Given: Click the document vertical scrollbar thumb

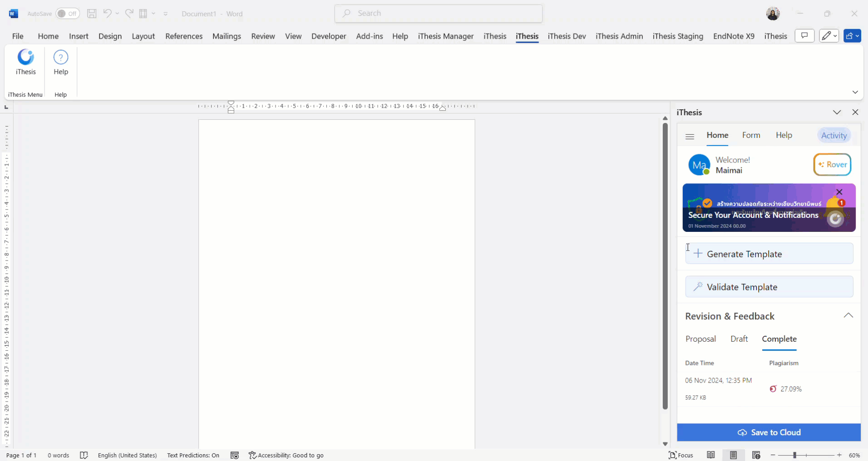Looking at the screenshot, I should [x=665, y=266].
